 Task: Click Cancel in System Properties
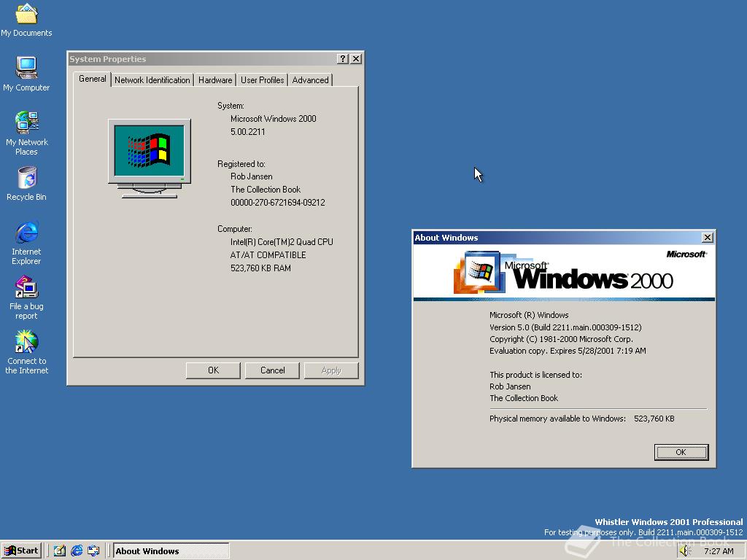(x=272, y=370)
